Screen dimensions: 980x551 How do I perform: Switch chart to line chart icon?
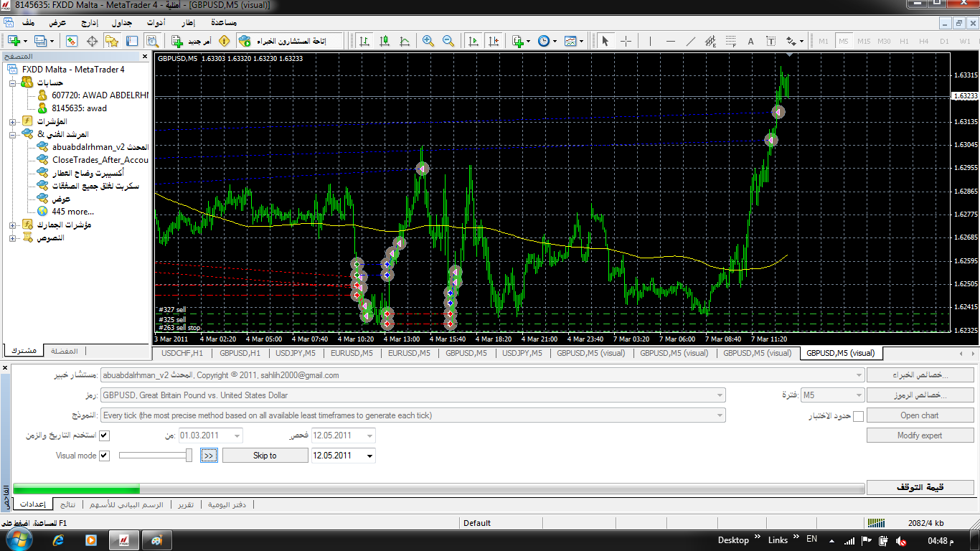[x=405, y=41]
